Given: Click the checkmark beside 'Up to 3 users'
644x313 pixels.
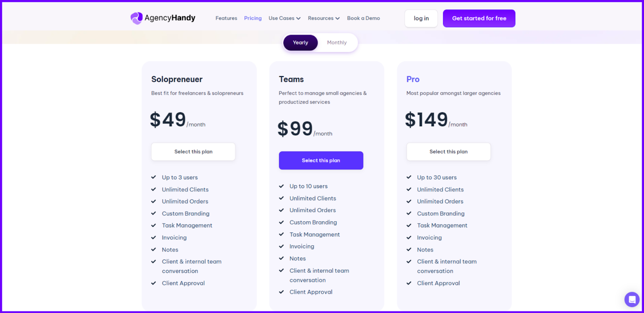Looking at the screenshot, I should (153, 177).
